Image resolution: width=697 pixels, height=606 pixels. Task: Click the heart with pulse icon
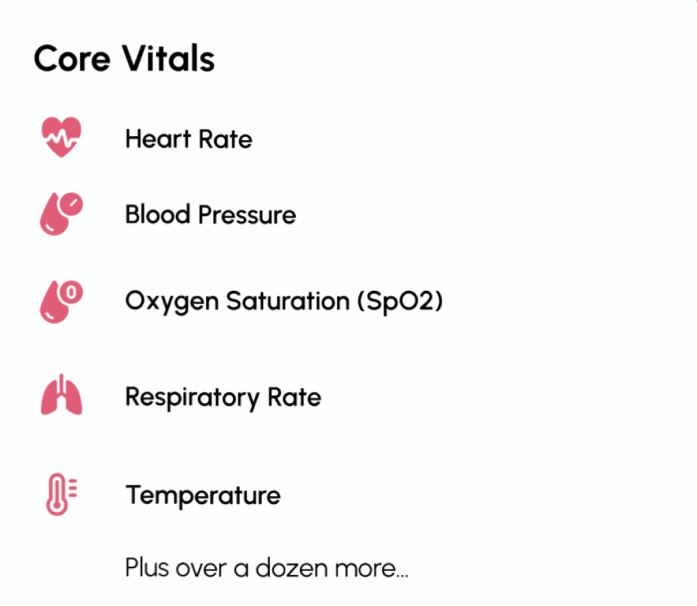[61, 137]
